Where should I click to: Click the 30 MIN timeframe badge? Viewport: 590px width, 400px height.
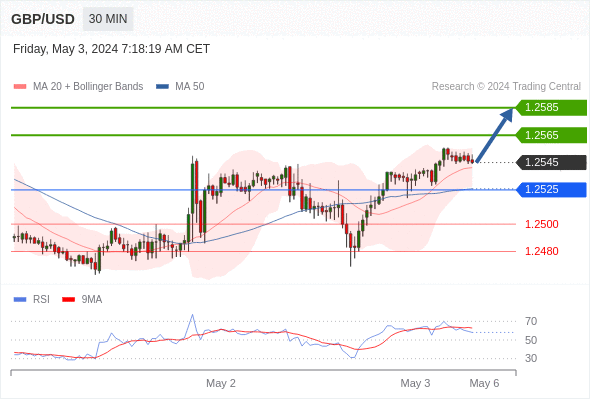coord(108,19)
